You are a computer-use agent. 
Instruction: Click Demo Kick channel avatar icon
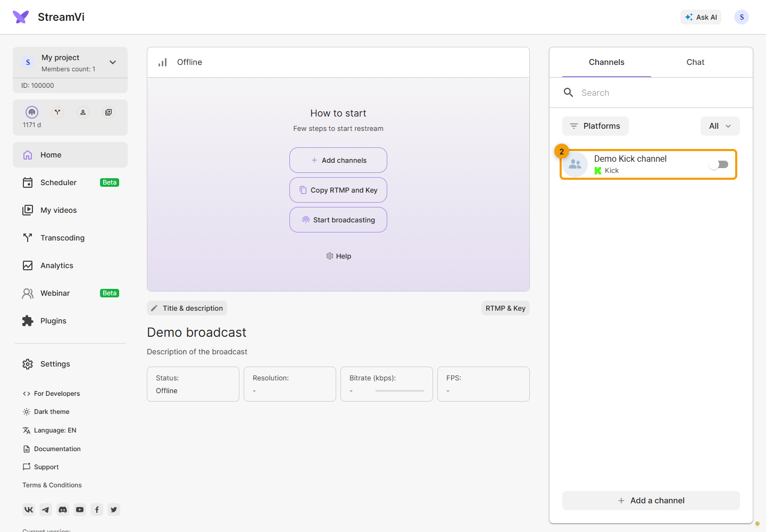pos(575,164)
